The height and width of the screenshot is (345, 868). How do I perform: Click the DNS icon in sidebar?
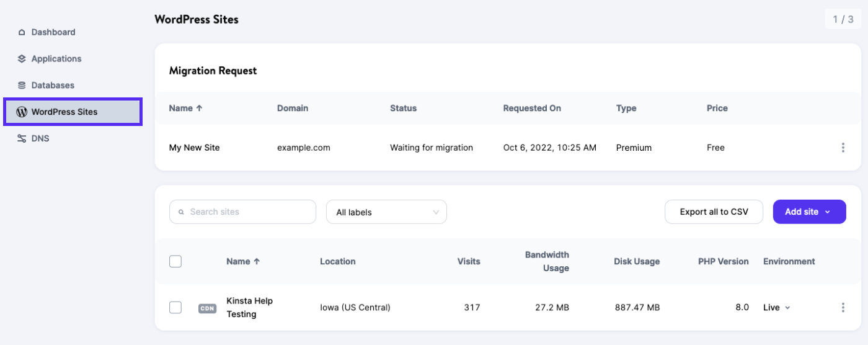point(22,139)
